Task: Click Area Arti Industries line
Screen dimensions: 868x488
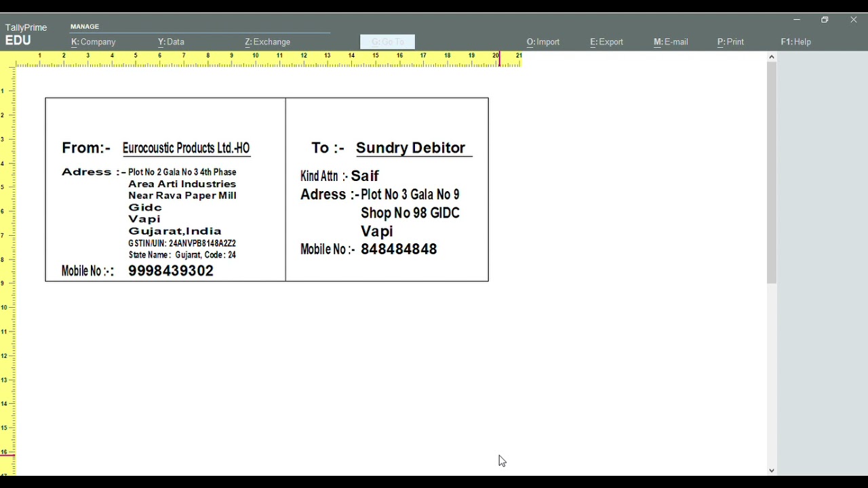Action: click(x=182, y=184)
